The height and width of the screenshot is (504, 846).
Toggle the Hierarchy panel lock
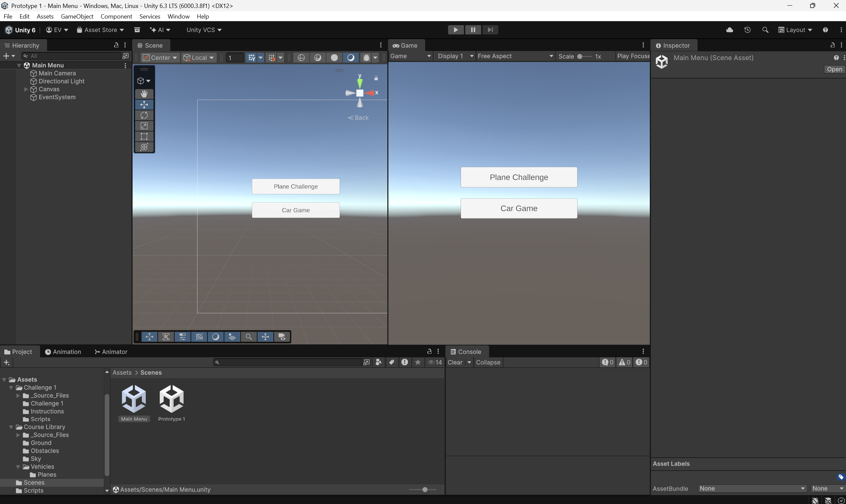point(116,45)
